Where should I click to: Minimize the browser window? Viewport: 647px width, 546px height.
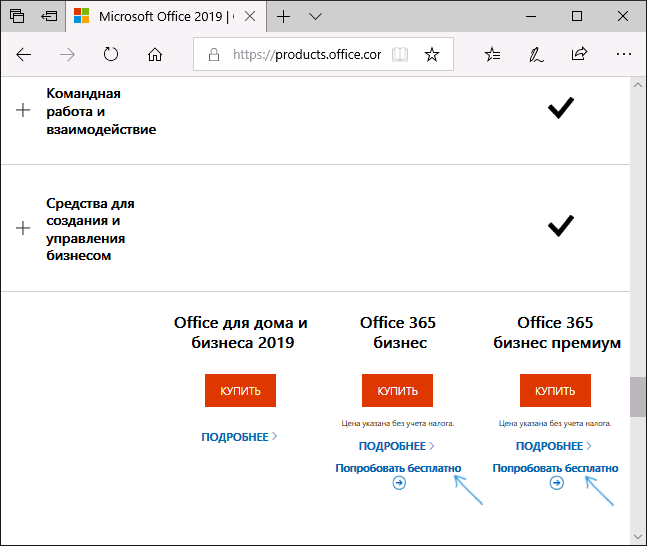[x=531, y=17]
